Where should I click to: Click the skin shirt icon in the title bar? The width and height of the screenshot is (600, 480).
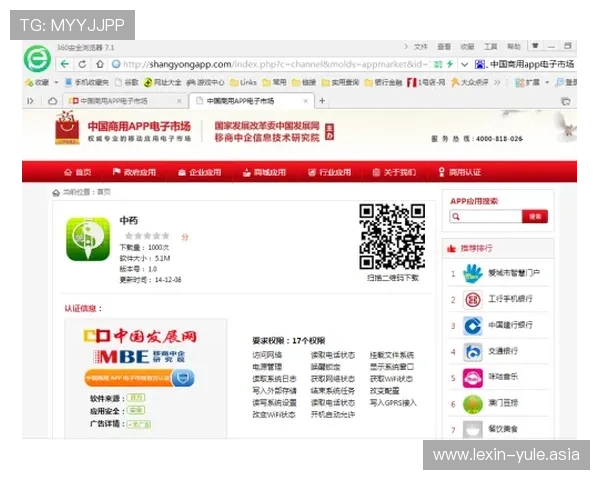click(535, 46)
